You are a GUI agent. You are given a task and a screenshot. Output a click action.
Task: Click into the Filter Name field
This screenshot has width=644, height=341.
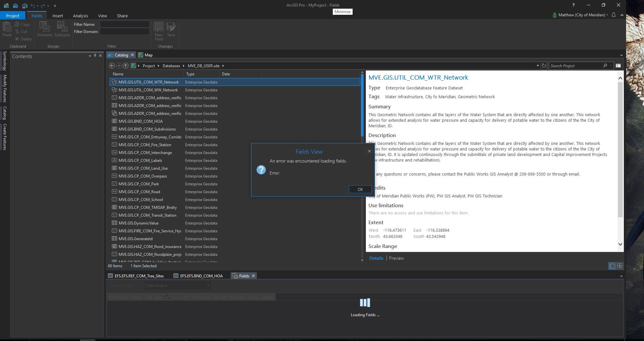[x=125, y=24]
